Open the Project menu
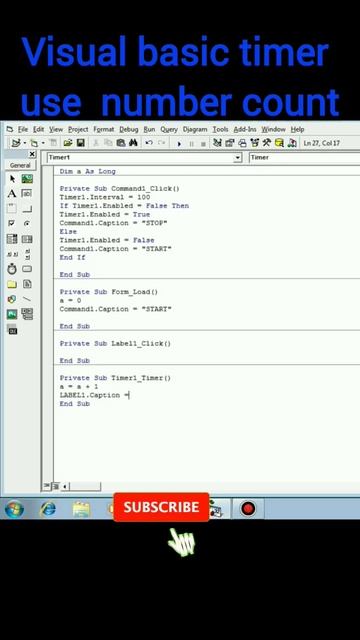 tap(78, 129)
